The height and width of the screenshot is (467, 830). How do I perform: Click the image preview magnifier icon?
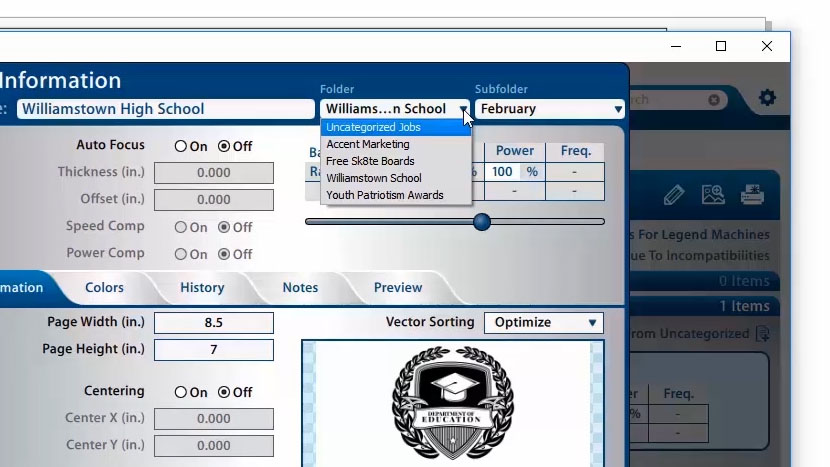pyautogui.click(x=713, y=195)
